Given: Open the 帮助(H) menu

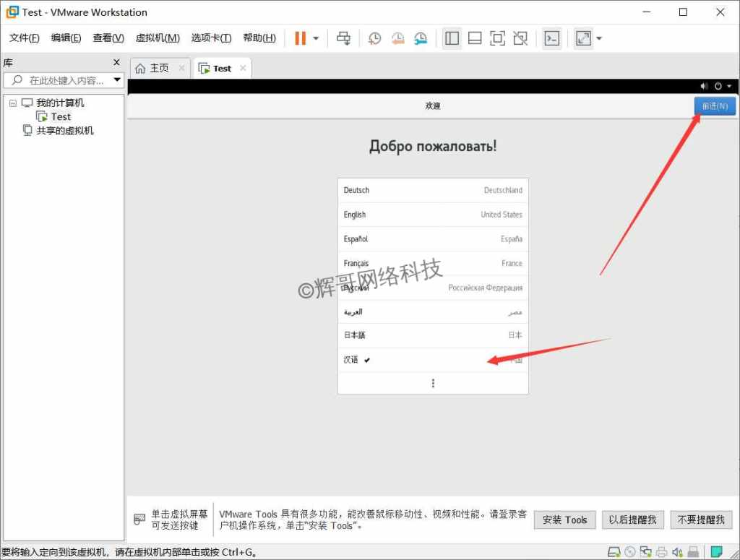Looking at the screenshot, I should tap(259, 38).
